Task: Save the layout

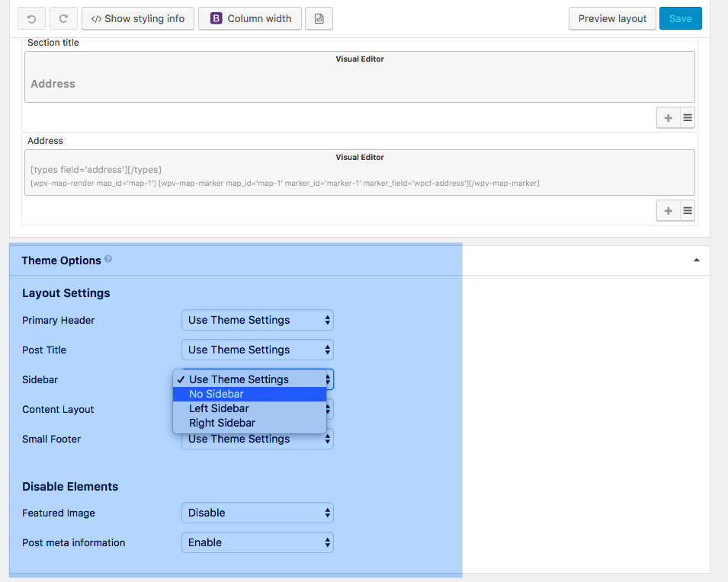Action: (680, 18)
